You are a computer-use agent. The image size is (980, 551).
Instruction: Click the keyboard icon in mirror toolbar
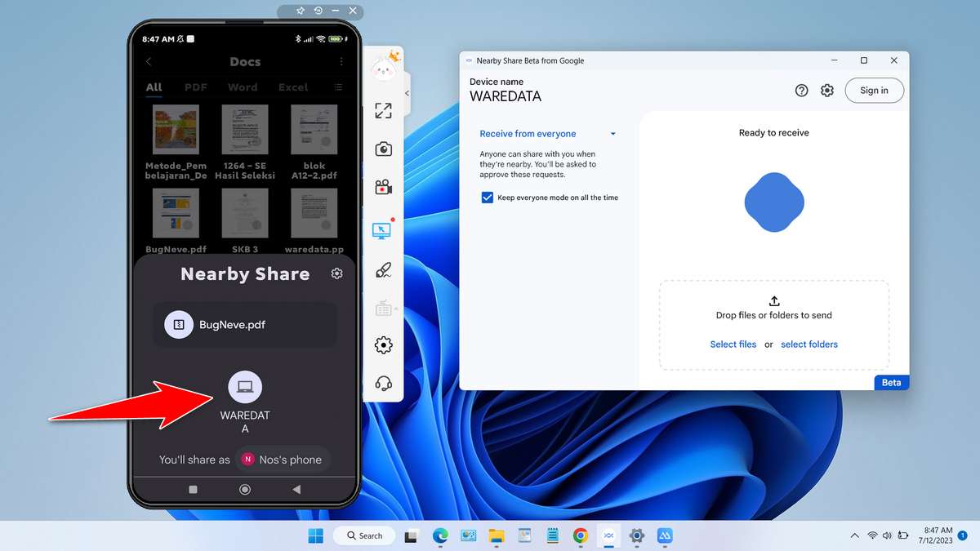pyautogui.click(x=383, y=309)
